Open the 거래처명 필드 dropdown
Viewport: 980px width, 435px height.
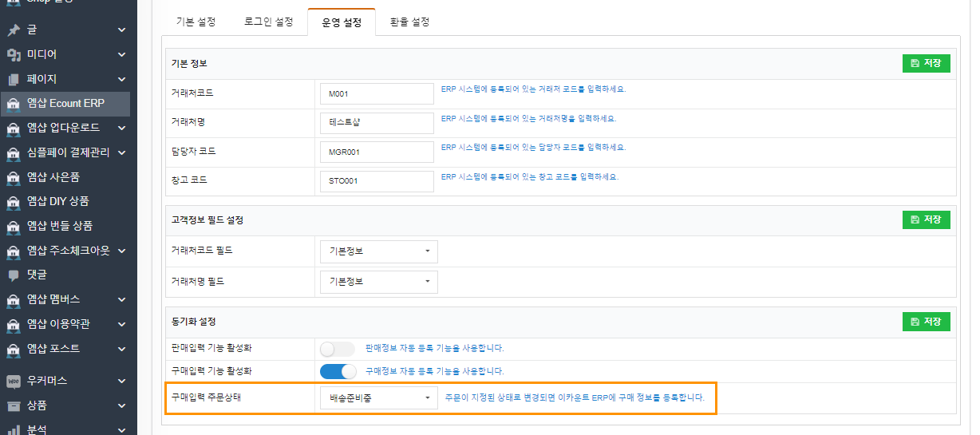(x=377, y=282)
